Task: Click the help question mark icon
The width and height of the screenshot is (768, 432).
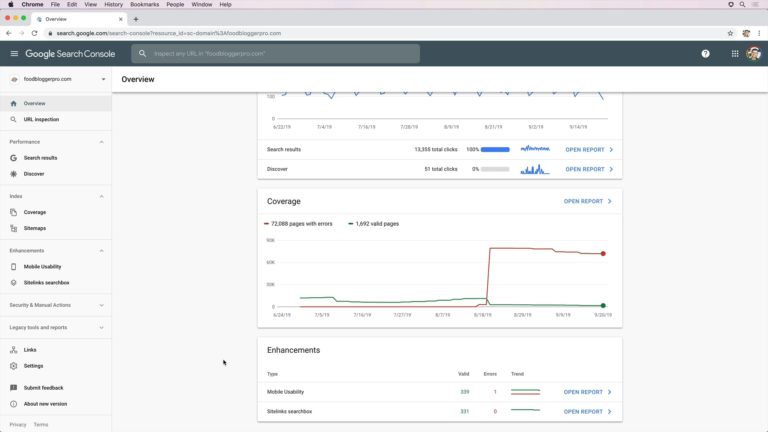Action: coord(705,54)
